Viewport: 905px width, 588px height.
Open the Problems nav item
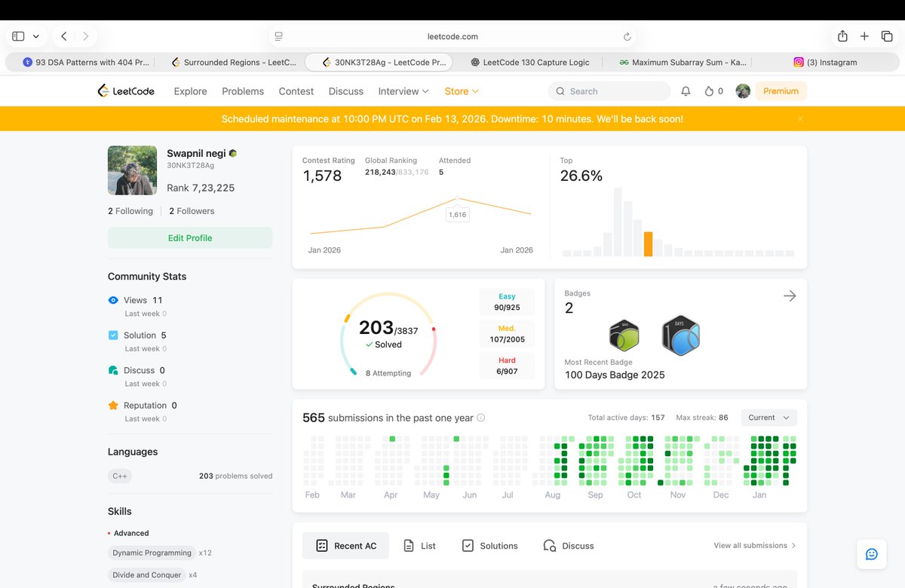pyautogui.click(x=243, y=91)
